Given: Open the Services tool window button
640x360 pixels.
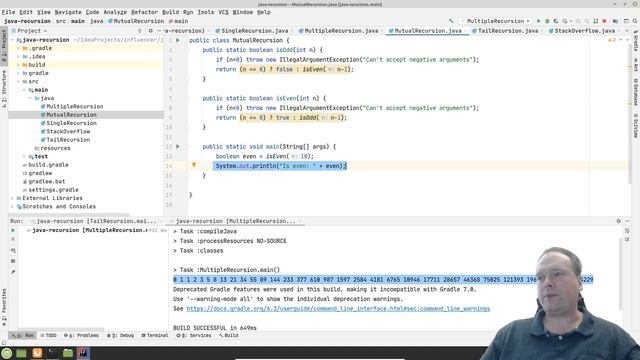Looking at the screenshot, I should (x=194, y=336).
